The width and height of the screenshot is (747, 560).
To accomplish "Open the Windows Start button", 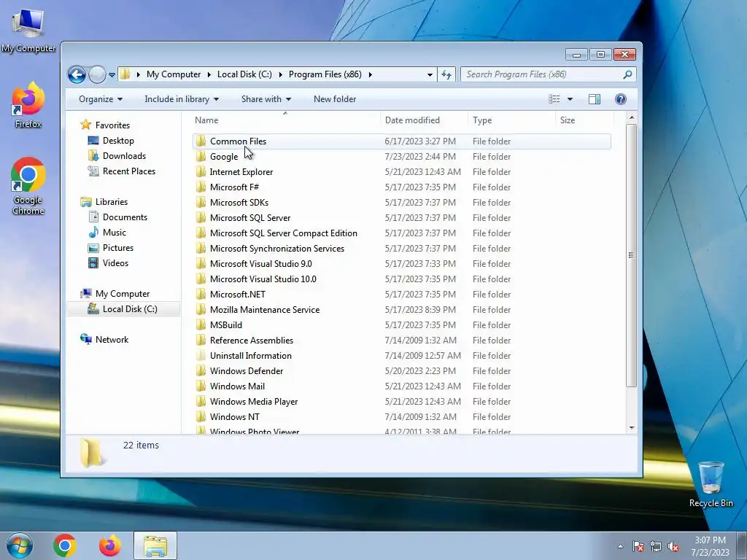I will pyautogui.click(x=19, y=545).
